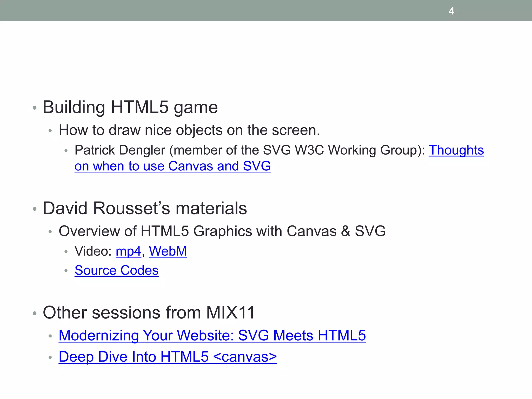Select "Other sessions from MIX11" heading
Image resolution: width=532 pixels, height=399 pixels.
149,312
